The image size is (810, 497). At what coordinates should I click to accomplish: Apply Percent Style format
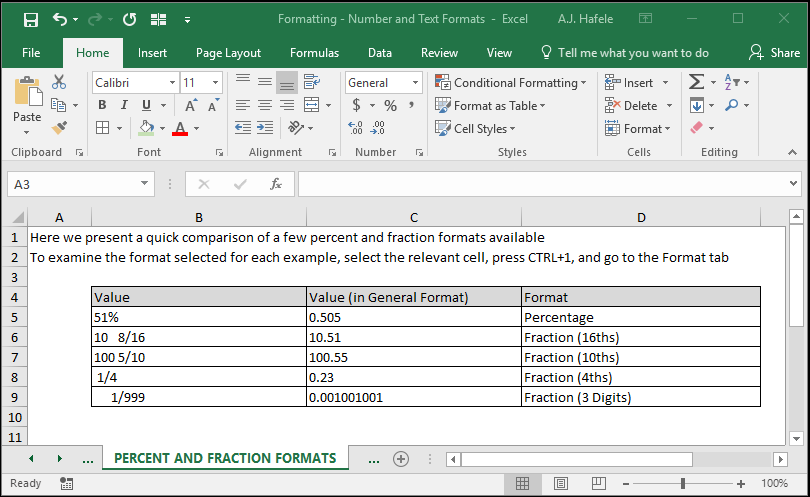pyautogui.click(x=391, y=105)
